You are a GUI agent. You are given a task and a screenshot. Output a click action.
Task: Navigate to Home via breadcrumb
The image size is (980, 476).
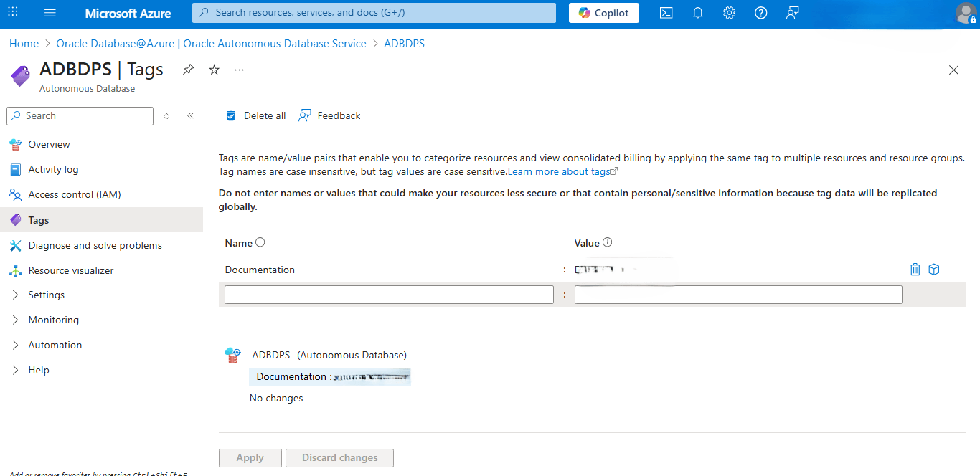coord(24,43)
